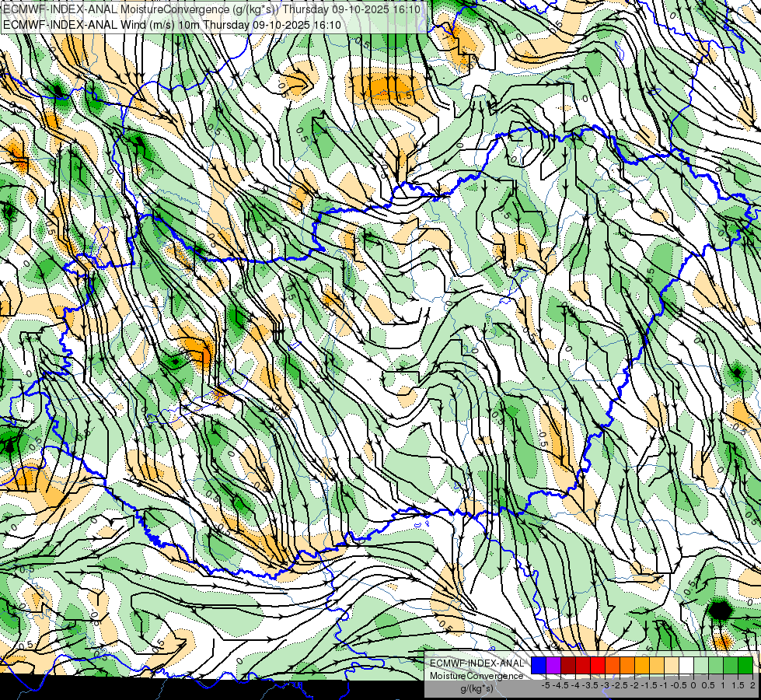Image resolution: width=761 pixels, height=700 pixels.
Task: Pick the amber swatch between -2 and -1.5
Action: pos(642,665)
